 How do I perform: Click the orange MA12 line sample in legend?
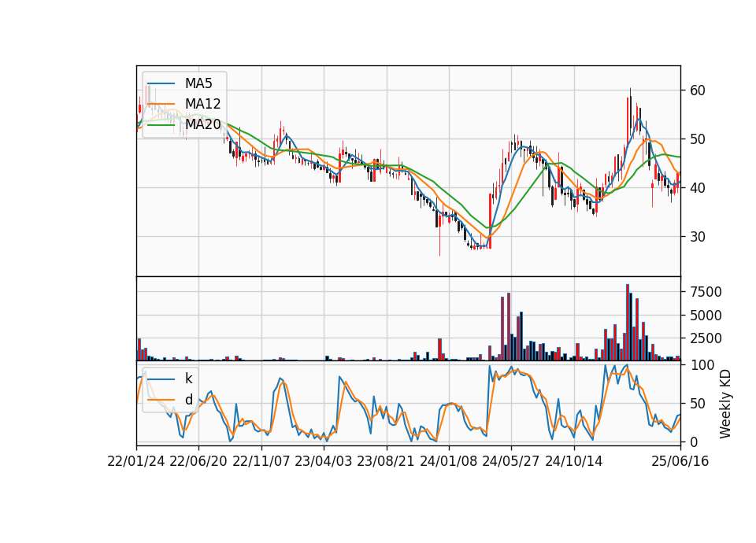(x=161, y=104)
